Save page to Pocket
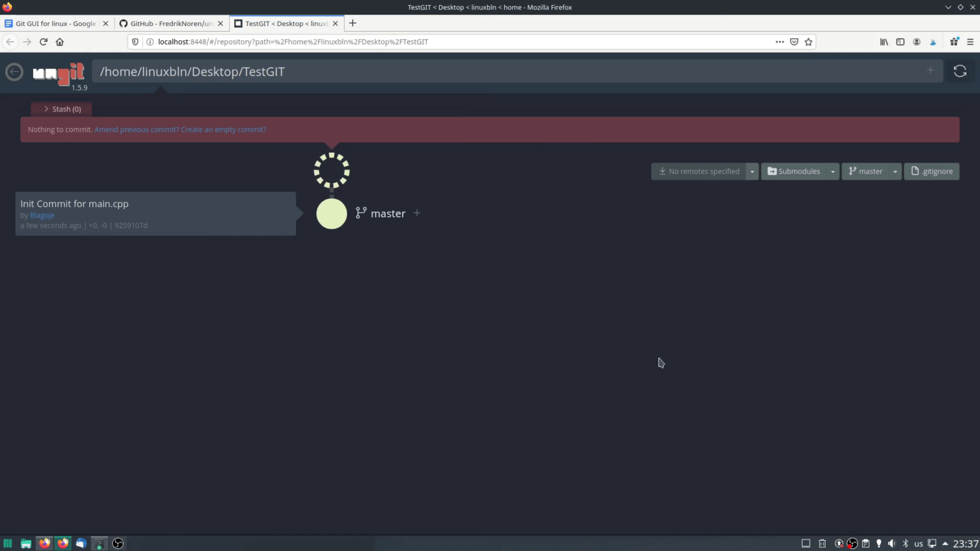Screen dimensions: 980x551 coord(794,41)
